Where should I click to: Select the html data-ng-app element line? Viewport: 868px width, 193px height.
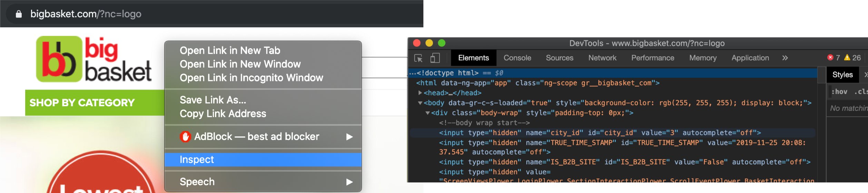[537, 83]
